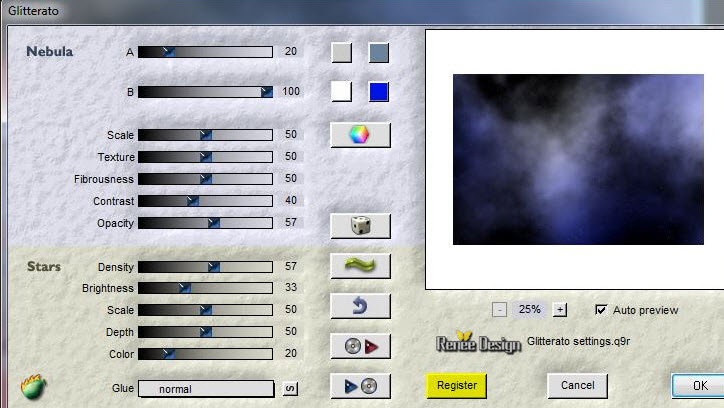Viewport: 724px width, 408px height.
Task: Click the small S button beside Glue
Action: 290,389
